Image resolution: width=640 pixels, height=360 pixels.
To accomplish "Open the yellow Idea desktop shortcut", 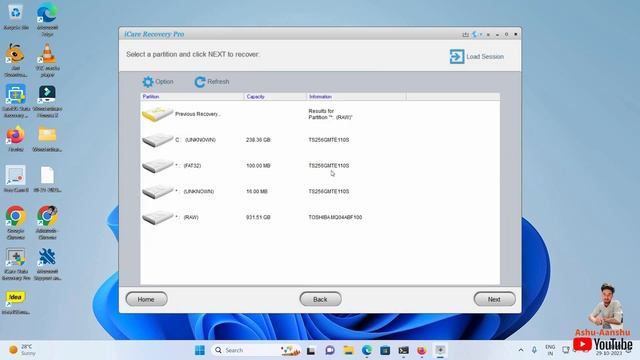I will [x=16, y=302].
